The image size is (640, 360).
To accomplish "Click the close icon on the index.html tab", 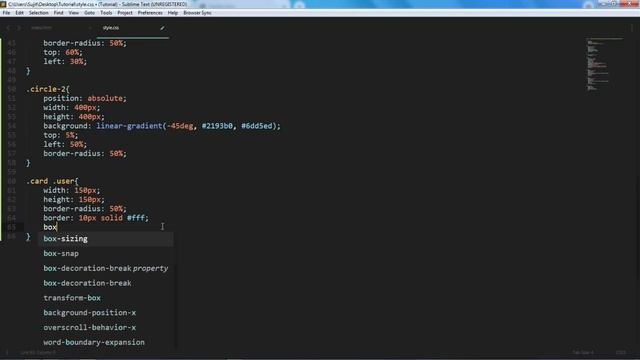I will point(90,28).
